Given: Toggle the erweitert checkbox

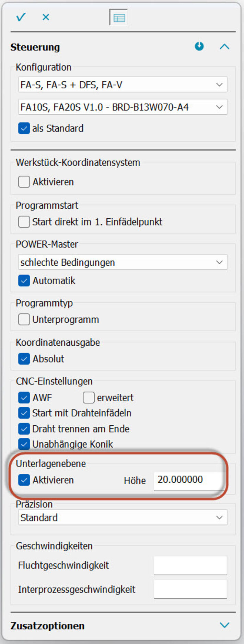Looking at the screenshot, I should 89,398.
